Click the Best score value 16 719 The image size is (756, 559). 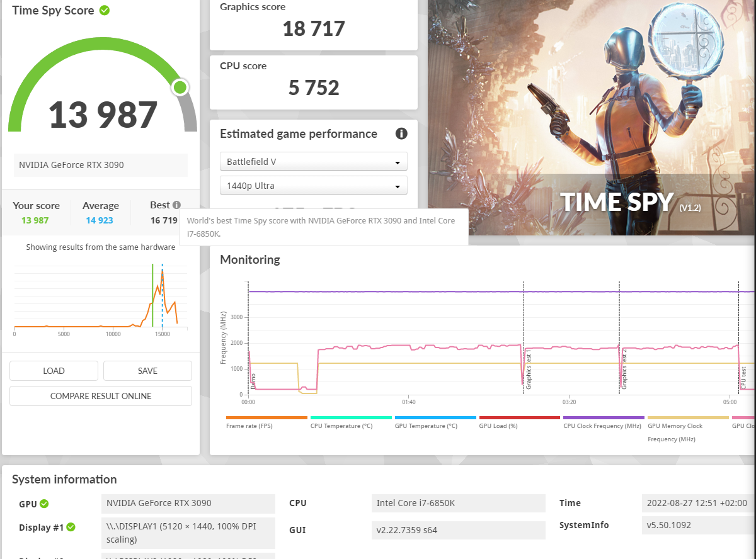pyautogui.click(x=164, y=220)
